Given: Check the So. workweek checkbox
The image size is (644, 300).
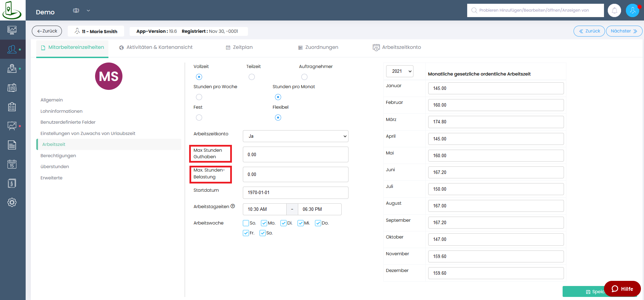Looking at the screenshot, I should pyautogui.click(x=246, y=223).
